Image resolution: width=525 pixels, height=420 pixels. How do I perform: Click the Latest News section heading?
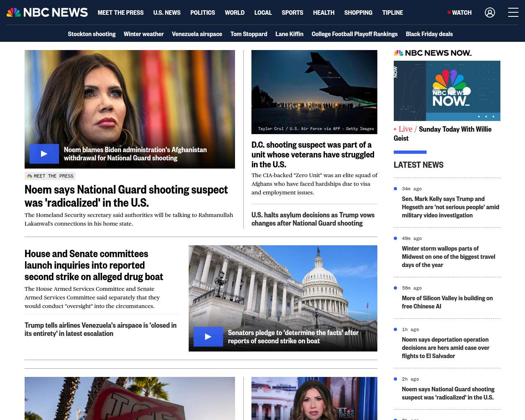pos(419,165)
